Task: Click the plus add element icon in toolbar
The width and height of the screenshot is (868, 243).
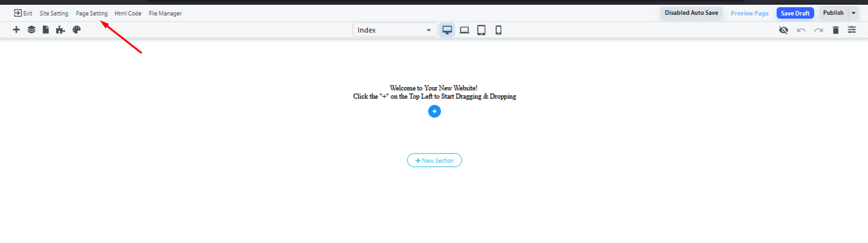Action: [x=16, y=30]
